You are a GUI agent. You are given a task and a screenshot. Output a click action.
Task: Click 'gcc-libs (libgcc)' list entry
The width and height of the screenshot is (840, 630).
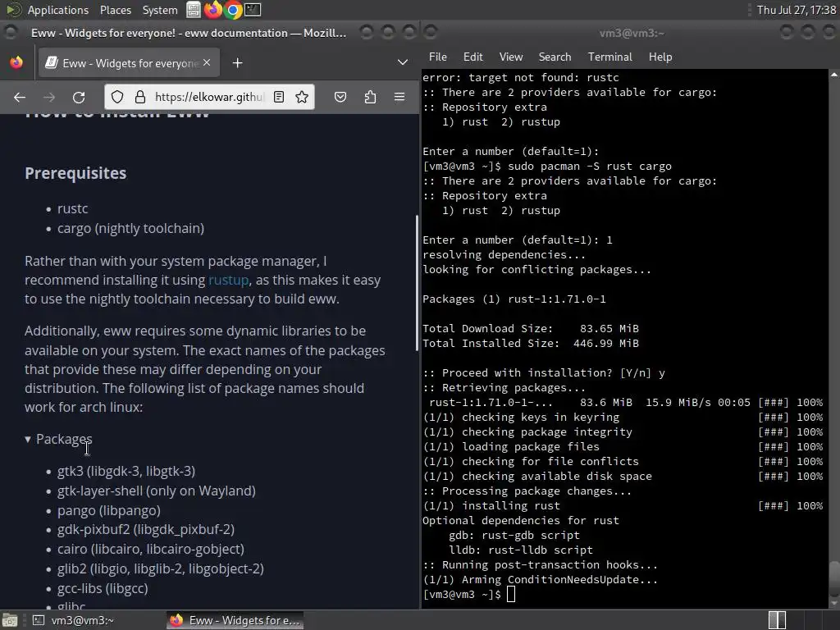103,589
